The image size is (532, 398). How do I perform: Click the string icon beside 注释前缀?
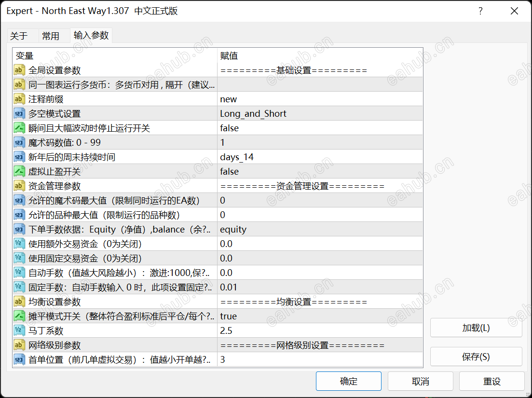point(19,99)
